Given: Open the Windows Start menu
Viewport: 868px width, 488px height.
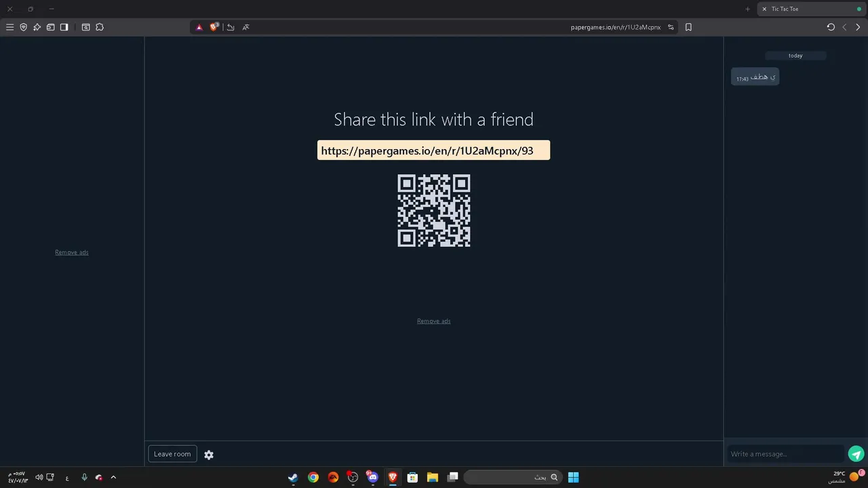Looking at the screenshot, I should (573, 477).
